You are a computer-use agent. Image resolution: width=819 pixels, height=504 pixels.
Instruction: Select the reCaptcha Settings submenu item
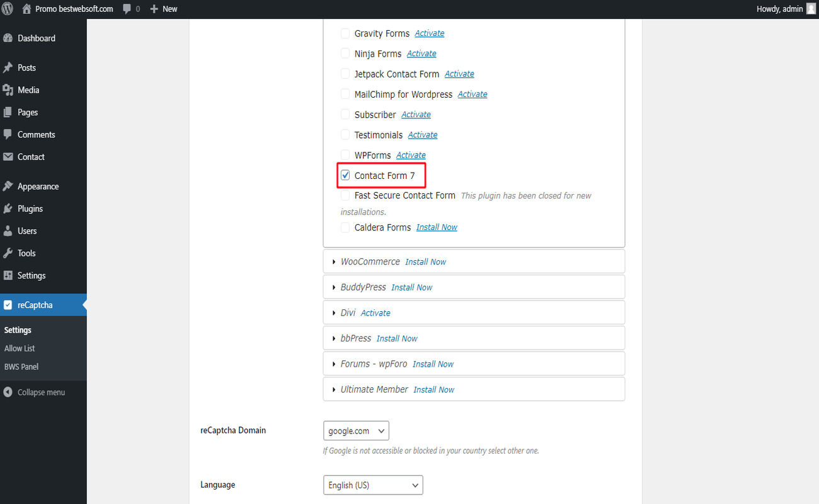[x=18, y=330]
